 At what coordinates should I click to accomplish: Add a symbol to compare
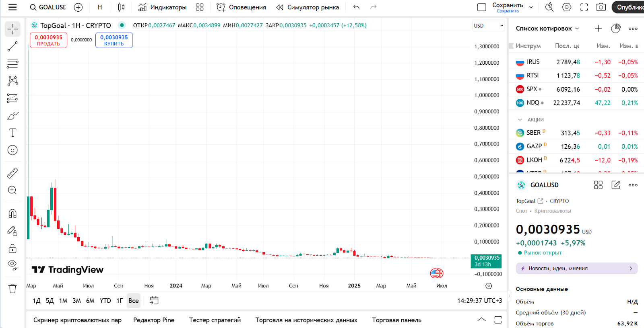(x=78, y=7)
